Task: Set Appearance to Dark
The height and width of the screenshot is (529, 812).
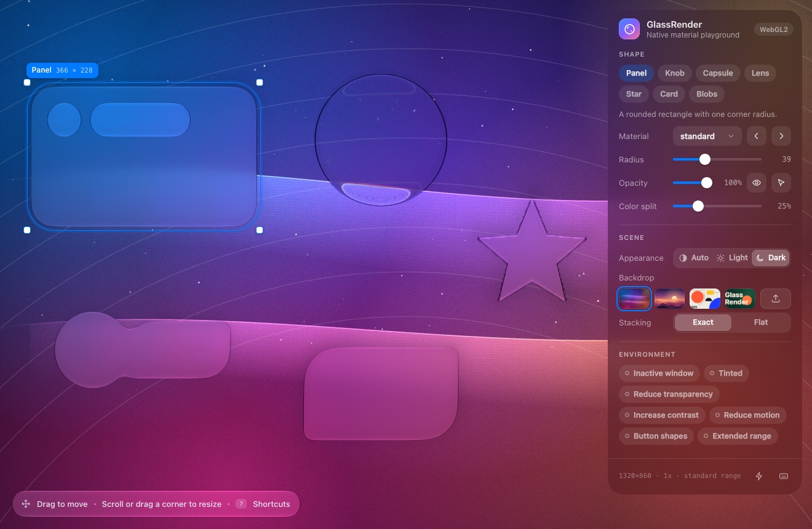Action: click(x=771, y=258)
